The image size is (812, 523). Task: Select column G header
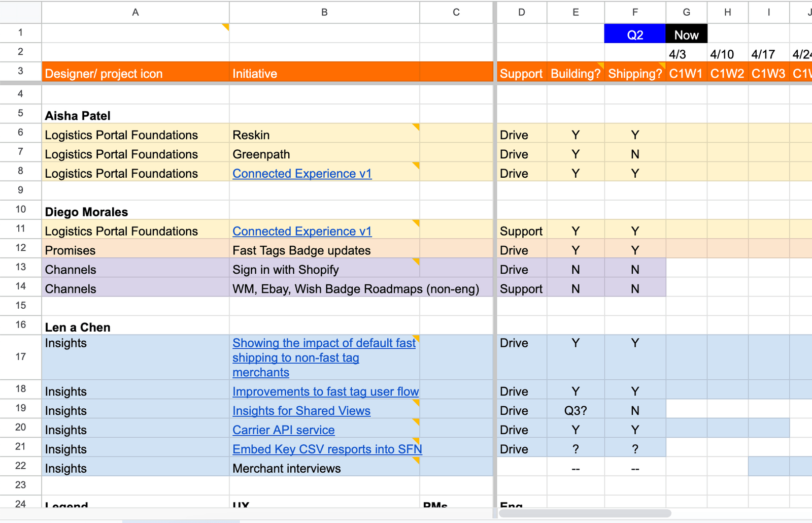(686, 12)
